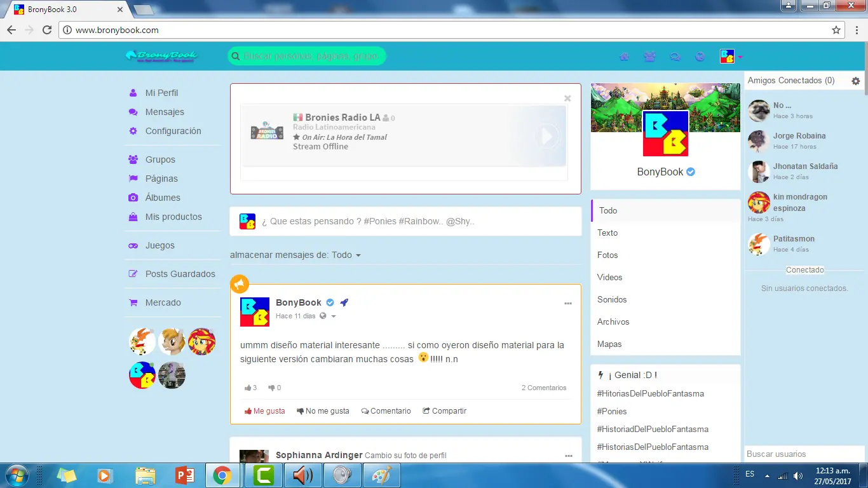868x488 pixels.
Task: Open the #Ponies trending hashtag
Action: click(x=612, y=411)
